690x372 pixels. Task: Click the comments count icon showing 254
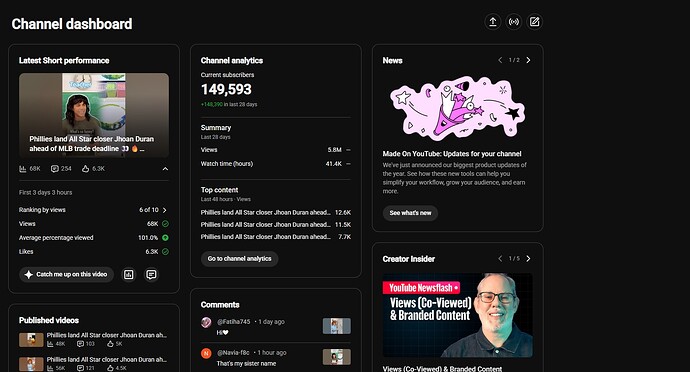pyautogui.click(x=55, y=169)
